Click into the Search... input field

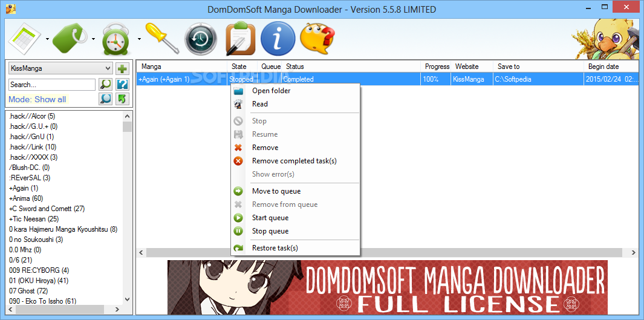[52, 85]
